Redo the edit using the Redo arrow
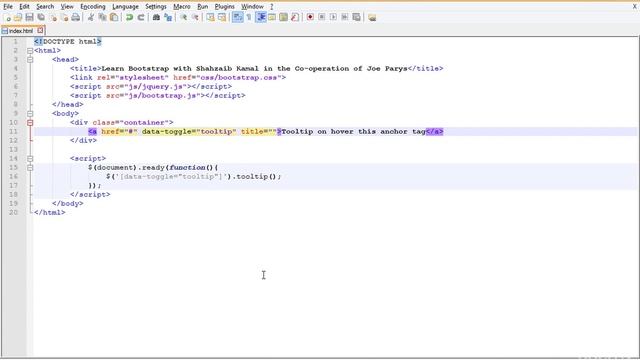Screen dimensions: 640x360 pyautogui.click(x=141, y=18)
